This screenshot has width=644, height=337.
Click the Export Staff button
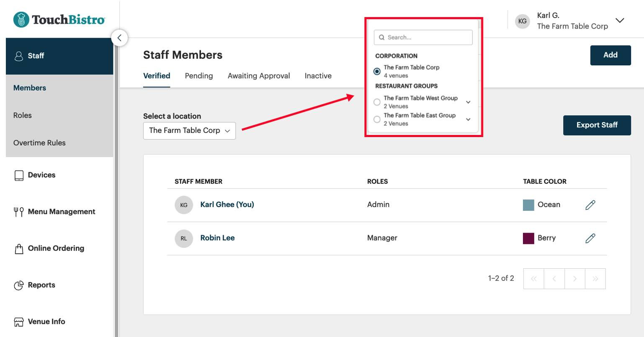click(597, 125)
